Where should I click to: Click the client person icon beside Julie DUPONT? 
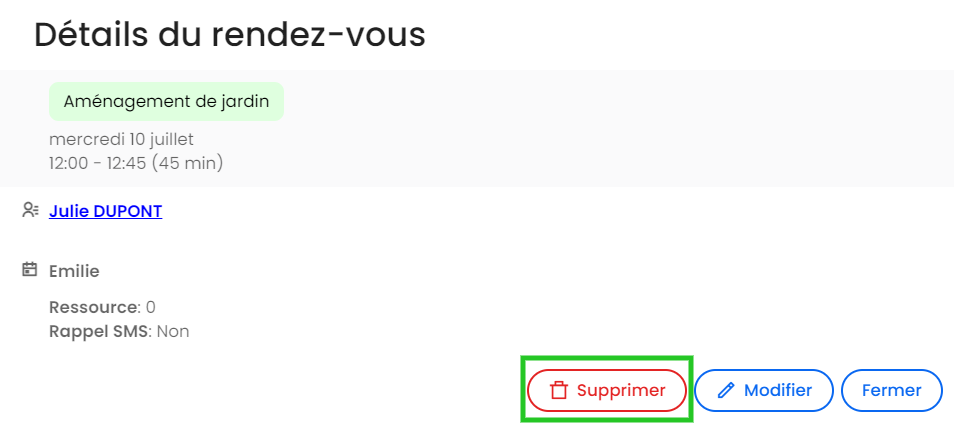point(30,210)
